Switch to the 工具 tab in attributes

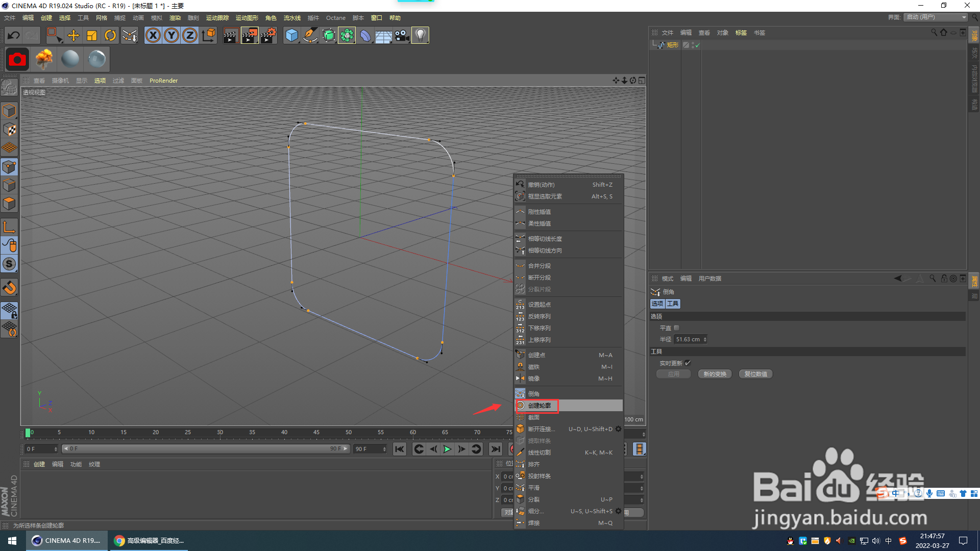click(x=673, y=304)
